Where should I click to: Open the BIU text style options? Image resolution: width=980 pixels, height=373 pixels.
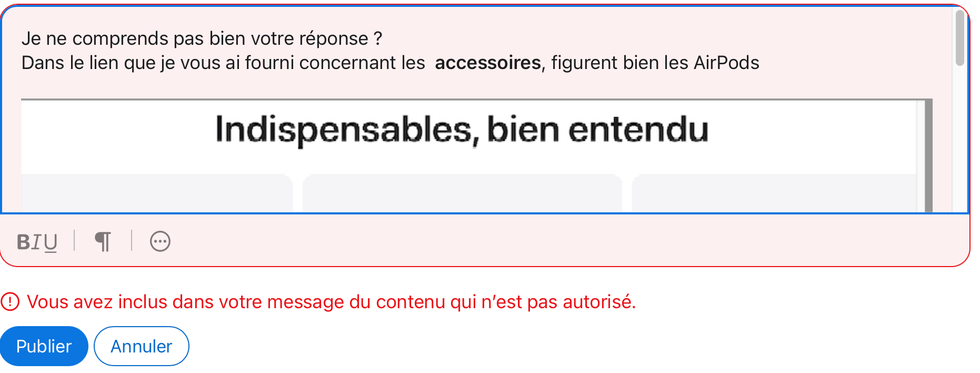coord(37,242)
